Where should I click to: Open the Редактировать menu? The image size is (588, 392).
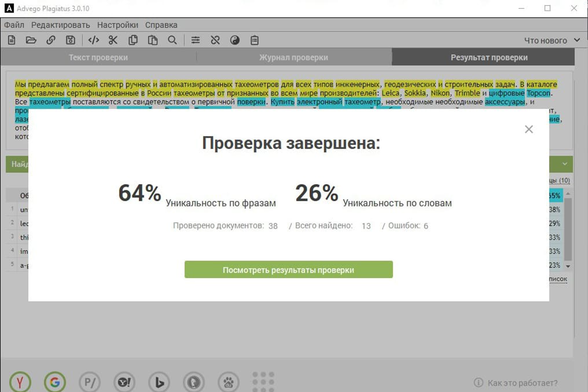60,25
